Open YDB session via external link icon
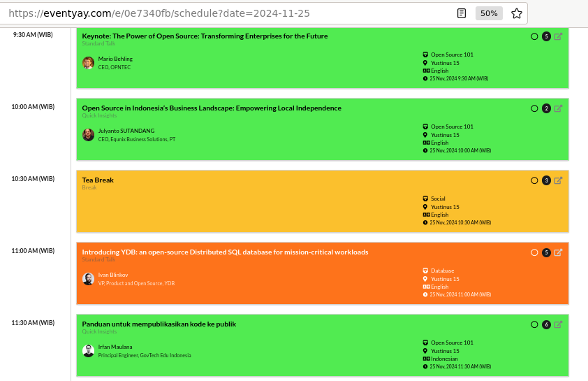This screenshot has width=588, height=381. [x=558, y=252]
